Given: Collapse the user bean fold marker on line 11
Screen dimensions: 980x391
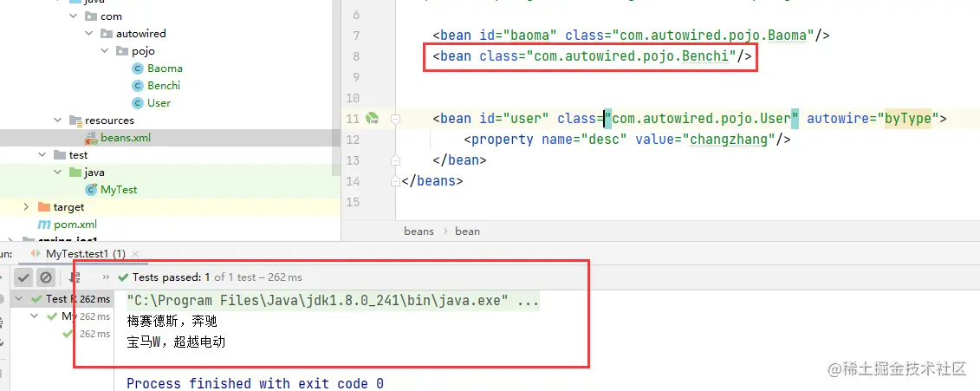Looking at the screenshot, I should click(395, 118).
